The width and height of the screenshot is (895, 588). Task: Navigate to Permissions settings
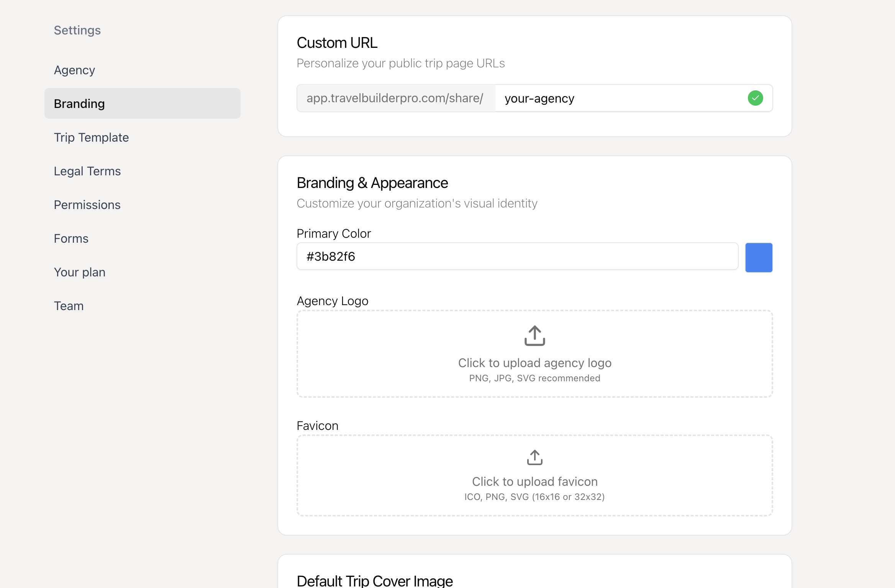pyautogui.click(x=87, y=205)
